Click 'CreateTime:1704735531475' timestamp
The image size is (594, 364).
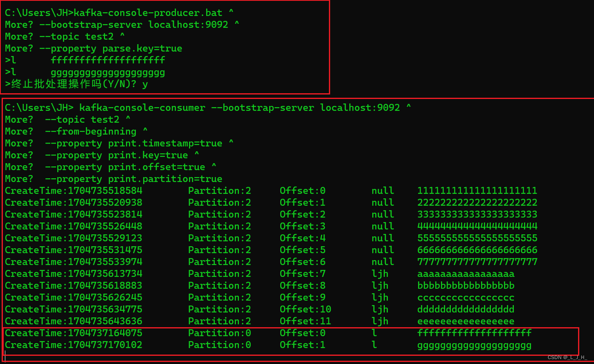74,250
